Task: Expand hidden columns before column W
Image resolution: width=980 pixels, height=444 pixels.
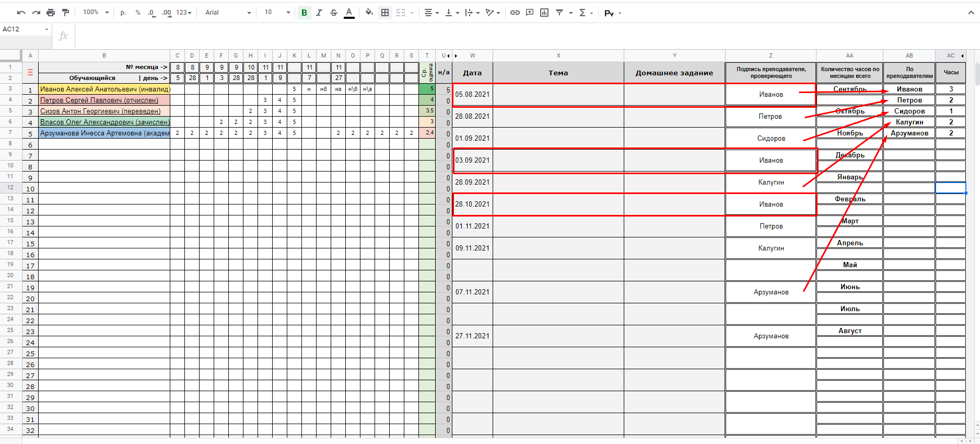Action: [x=456, y=56]
